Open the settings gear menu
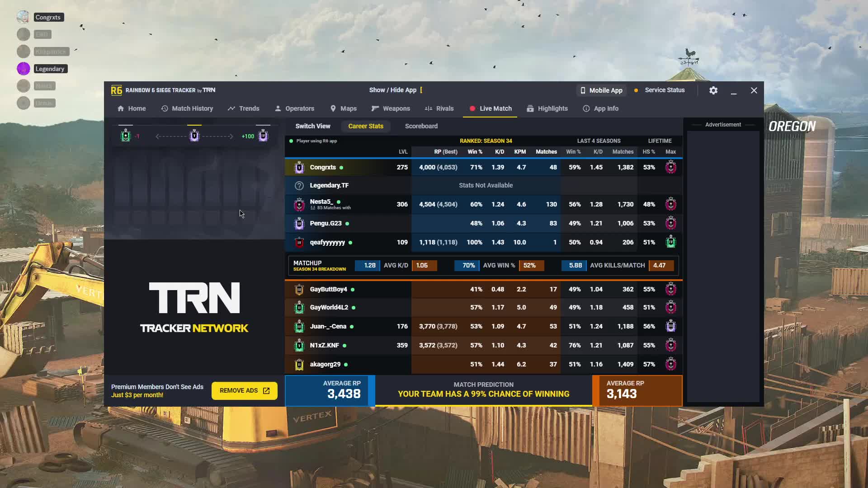The height and width of the screenshot is (488, 868). point(713,90)
